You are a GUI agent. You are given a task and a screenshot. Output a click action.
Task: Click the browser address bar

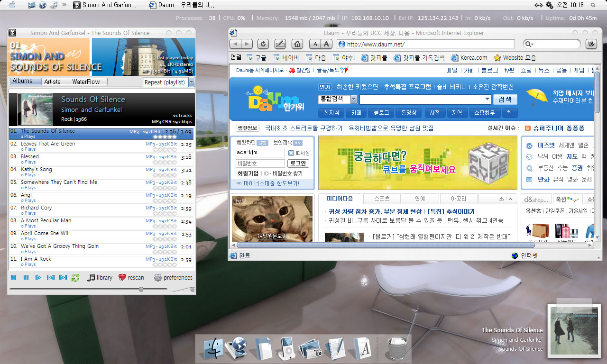pos(425,44)
